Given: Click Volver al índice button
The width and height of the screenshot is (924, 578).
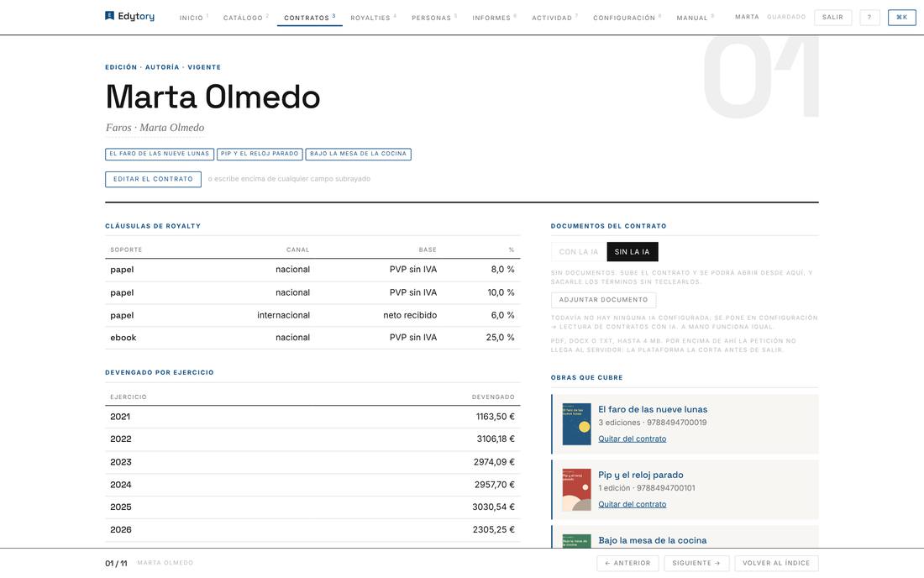Looking at the screenshot, I should [x=776, y=563].
